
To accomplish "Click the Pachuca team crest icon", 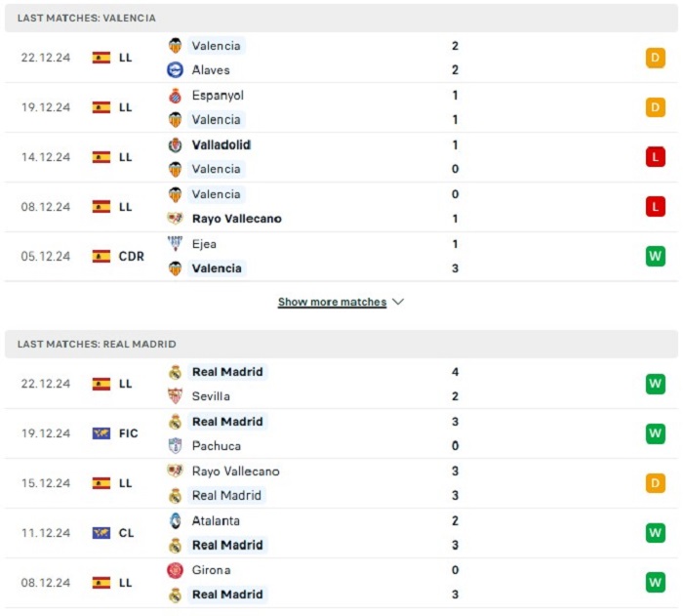I will (x=175, y=445).
